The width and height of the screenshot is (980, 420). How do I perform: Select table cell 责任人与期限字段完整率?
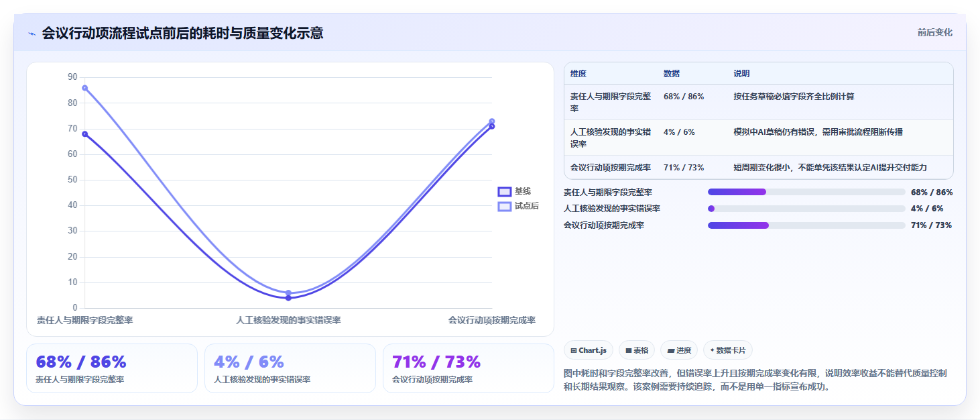tap(611, 102)
